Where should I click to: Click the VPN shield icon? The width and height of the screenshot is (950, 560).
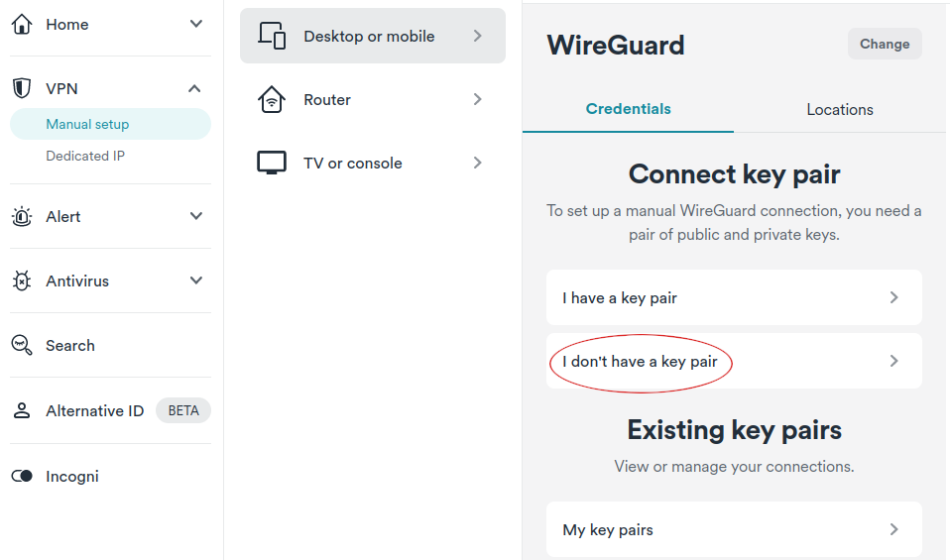coord(22,88)
